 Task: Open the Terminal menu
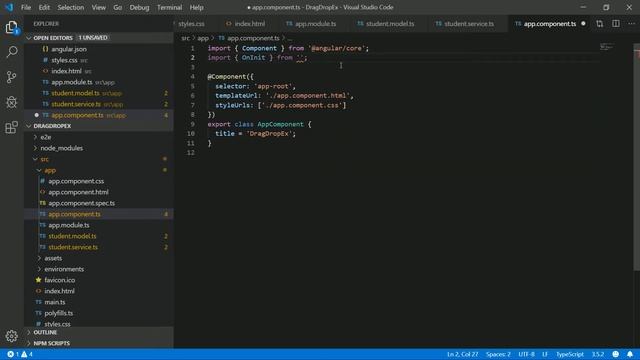click(169, 7)
